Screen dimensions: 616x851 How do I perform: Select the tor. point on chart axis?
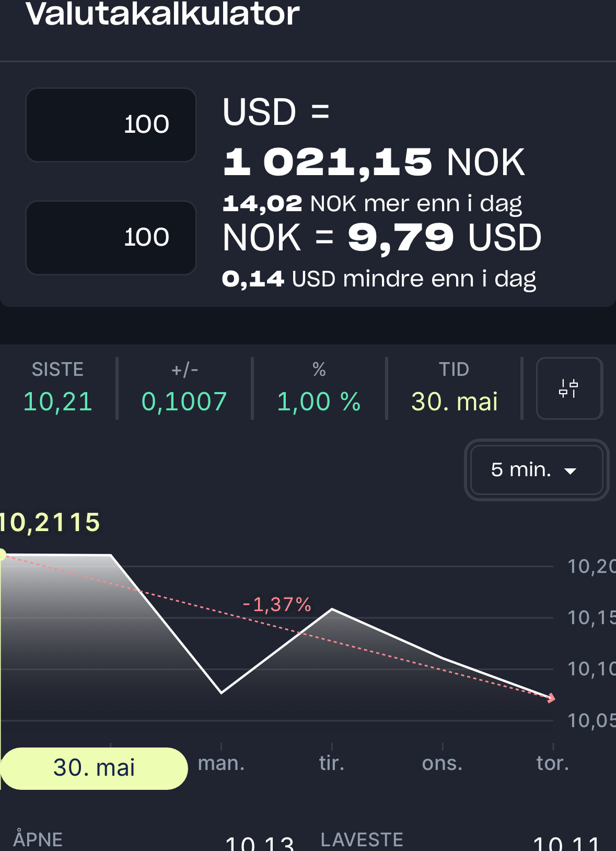(x=552, y=763)
